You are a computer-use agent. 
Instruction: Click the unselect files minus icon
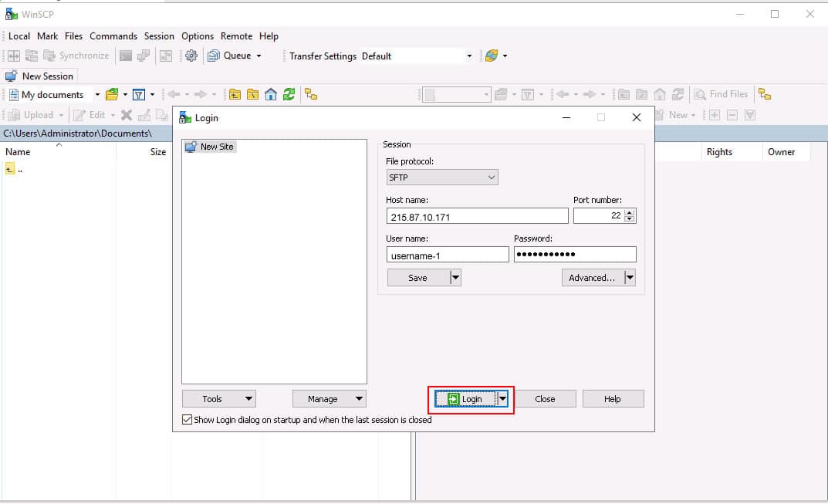pos(732,115)
